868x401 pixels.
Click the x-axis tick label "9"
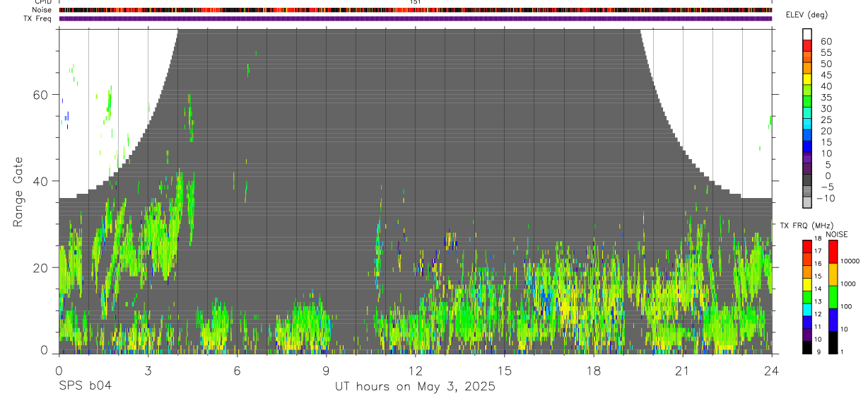326,371
